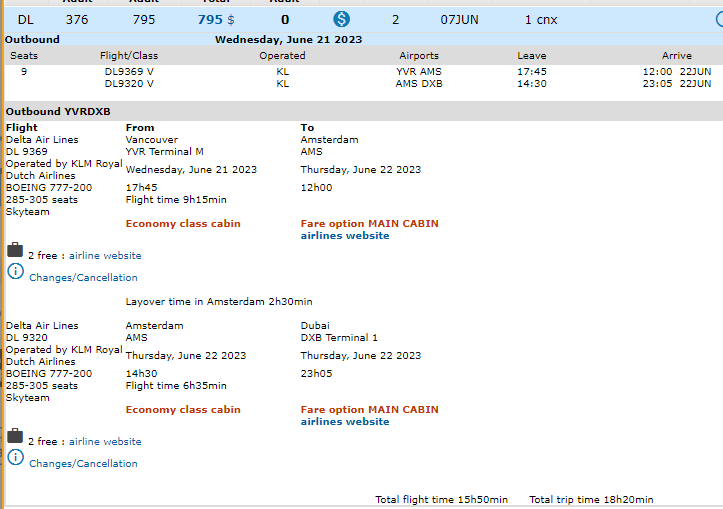Open Changes/Cancellation for the Vancouver–Amsterdam flight
This screenshot has height=509, width=723.
tap(83, 278)
